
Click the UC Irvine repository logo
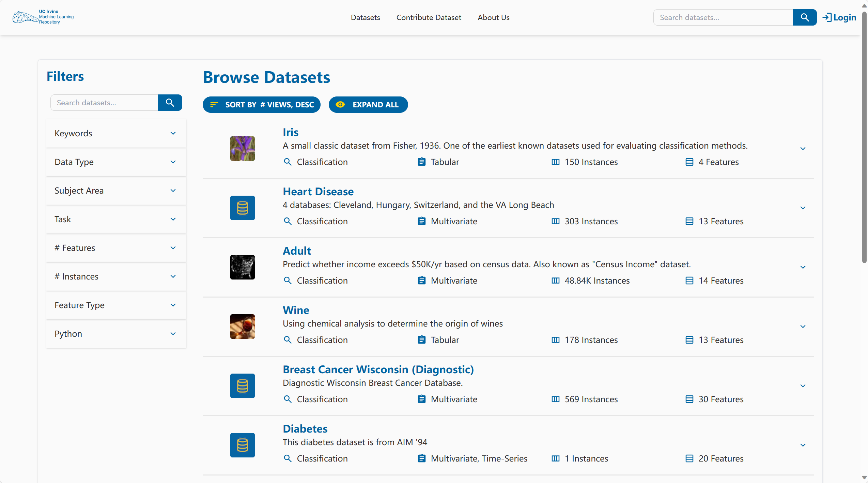click(x=43, y=17)
